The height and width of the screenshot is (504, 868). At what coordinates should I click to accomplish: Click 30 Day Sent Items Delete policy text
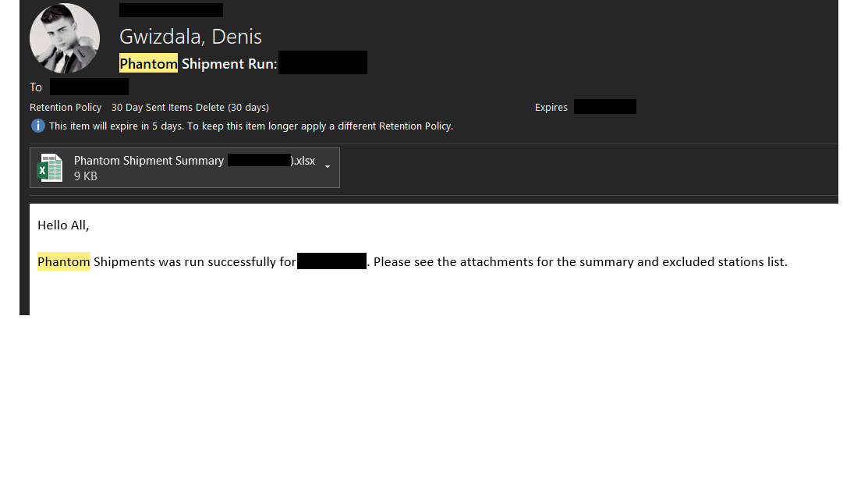coord(190,108)
